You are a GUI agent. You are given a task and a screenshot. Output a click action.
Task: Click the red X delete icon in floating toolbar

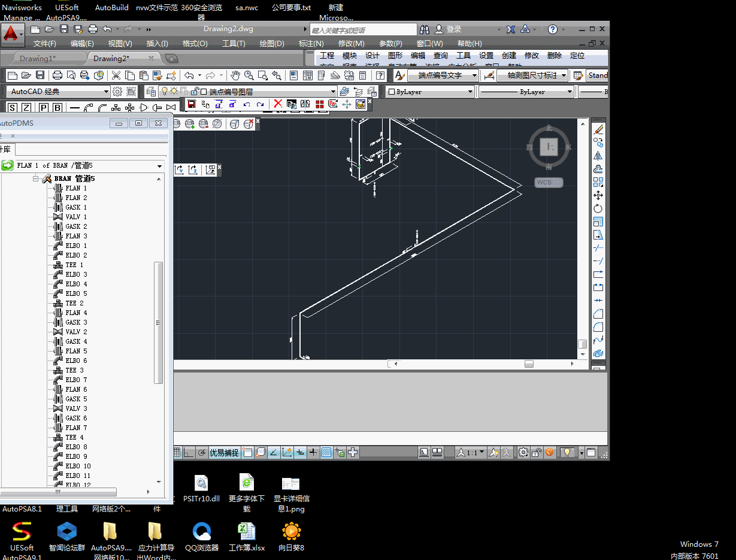(x=278, y=104)
